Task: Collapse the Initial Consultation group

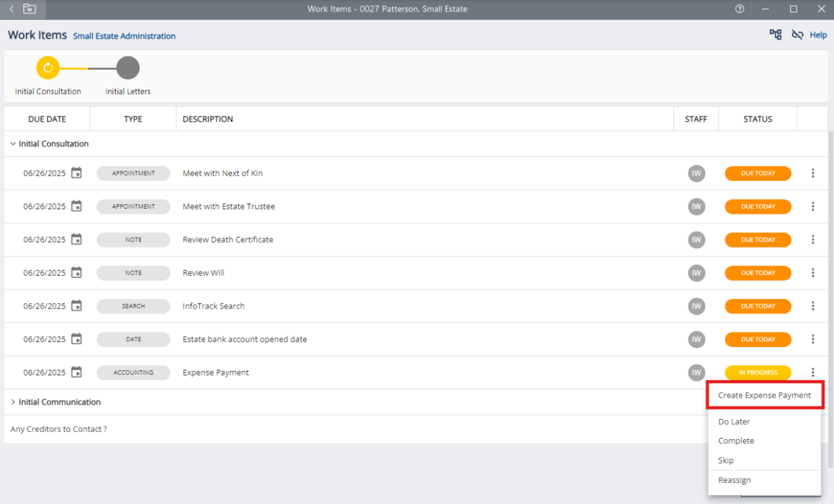Action: (13, 144)
